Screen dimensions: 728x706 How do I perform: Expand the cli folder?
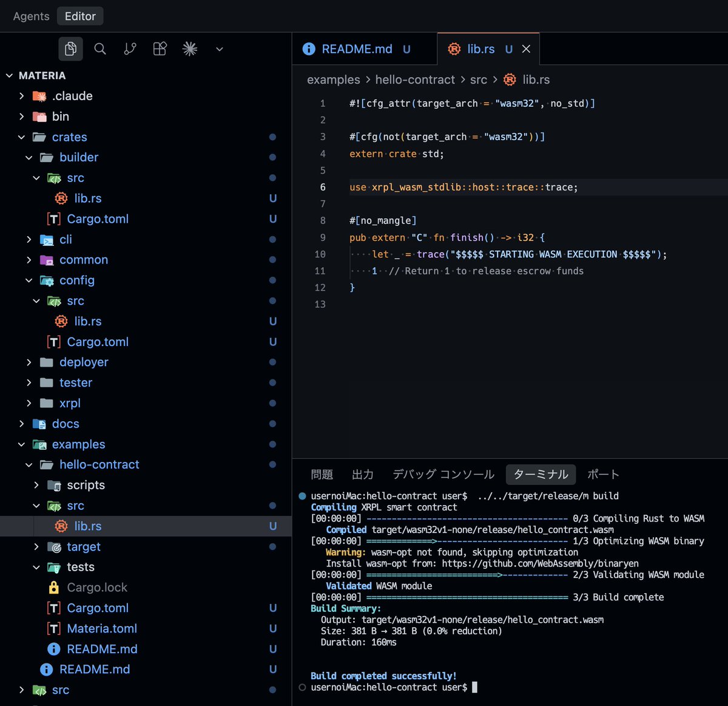click(29, 239)
